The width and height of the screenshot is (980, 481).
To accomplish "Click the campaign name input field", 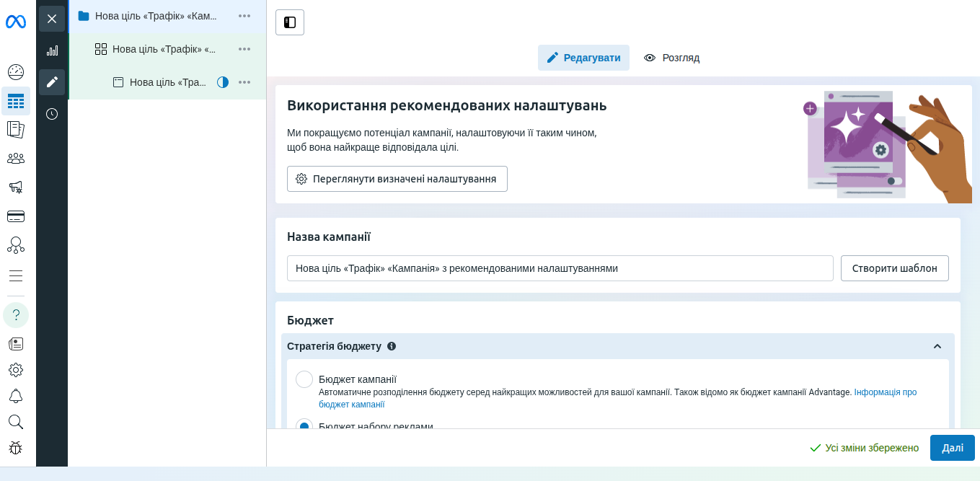I will click(x=560, y=268).
